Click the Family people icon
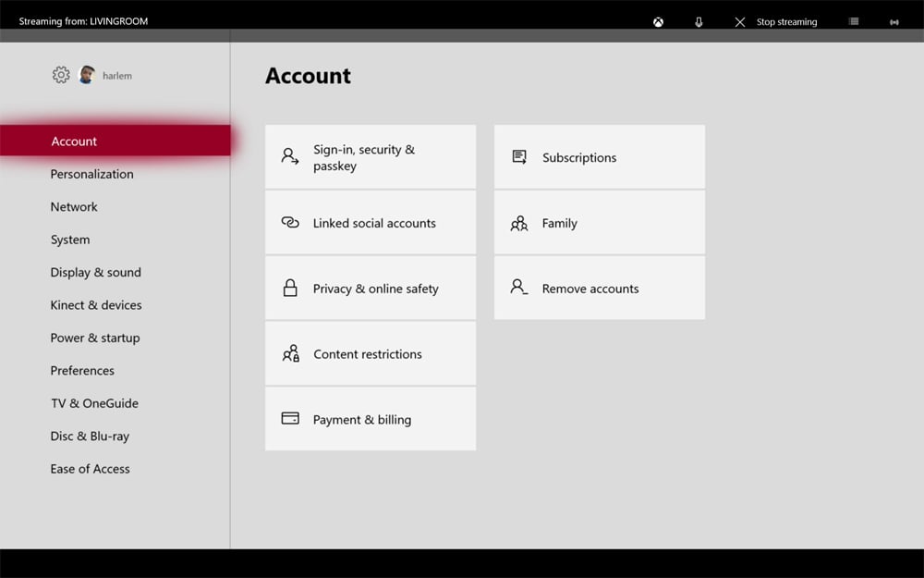This screenshot has width=924, height=578. (x=519, y=223)
